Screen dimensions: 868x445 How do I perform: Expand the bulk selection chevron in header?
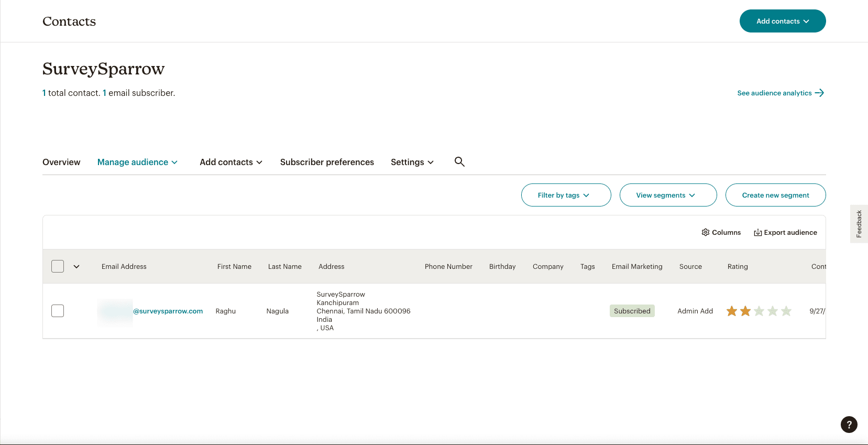(76, 266)
